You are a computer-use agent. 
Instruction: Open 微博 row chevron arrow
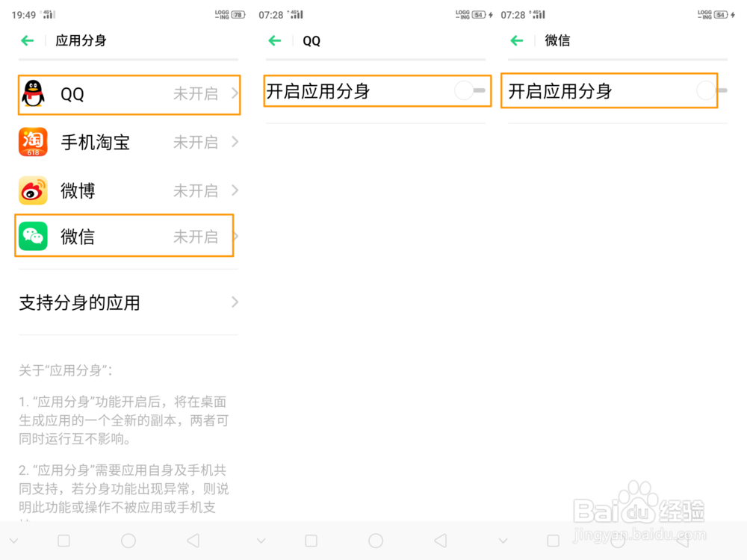click(235, 190)
